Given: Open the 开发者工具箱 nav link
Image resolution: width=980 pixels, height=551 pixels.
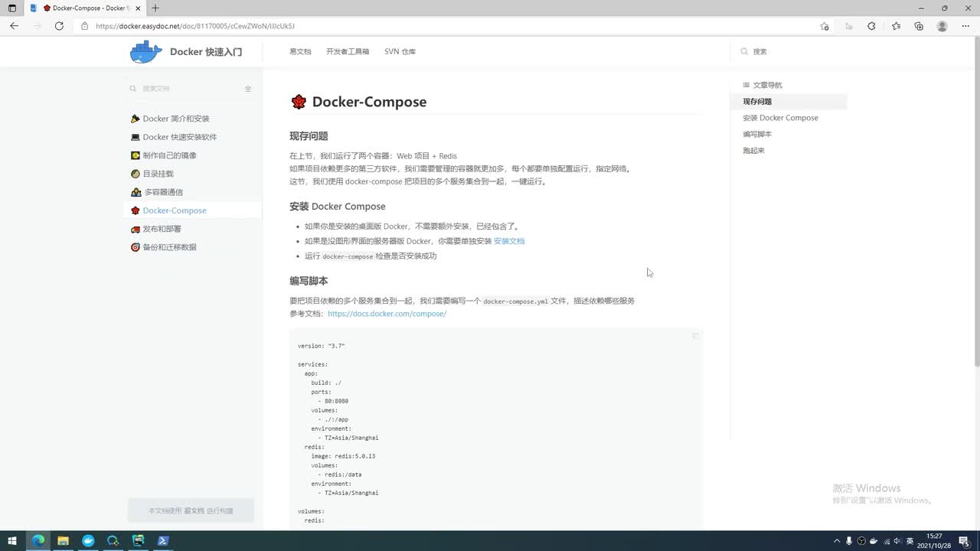Looking at the screenshot, I should (348, 51).
